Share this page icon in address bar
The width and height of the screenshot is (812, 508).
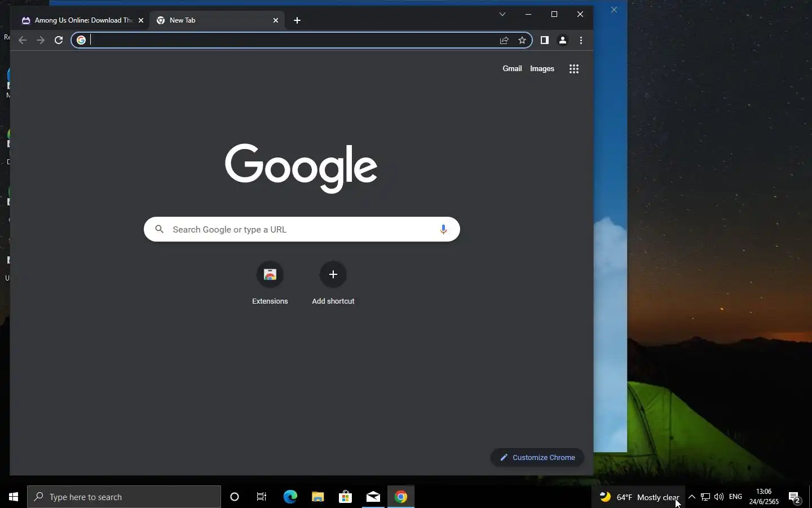[504, 40]
